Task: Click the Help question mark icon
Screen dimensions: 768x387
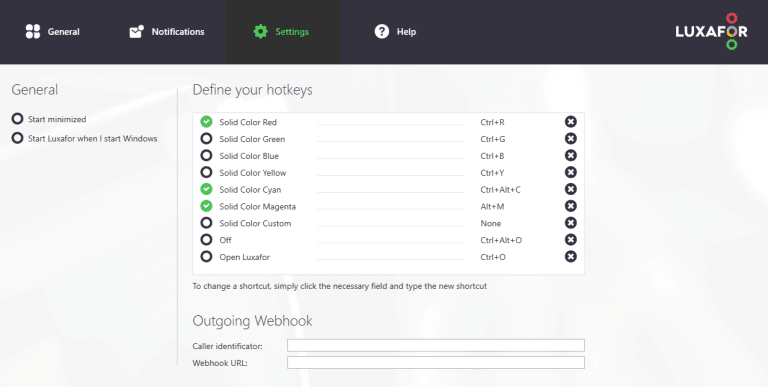Action: click(382, 32)
